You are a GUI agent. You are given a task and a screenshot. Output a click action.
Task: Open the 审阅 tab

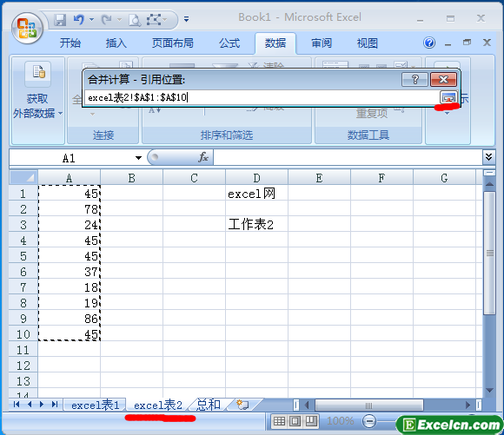tap(322, 43)
